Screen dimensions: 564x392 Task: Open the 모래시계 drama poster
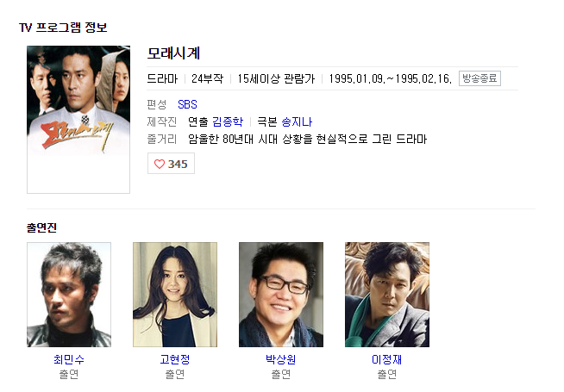tap(78, 119)
